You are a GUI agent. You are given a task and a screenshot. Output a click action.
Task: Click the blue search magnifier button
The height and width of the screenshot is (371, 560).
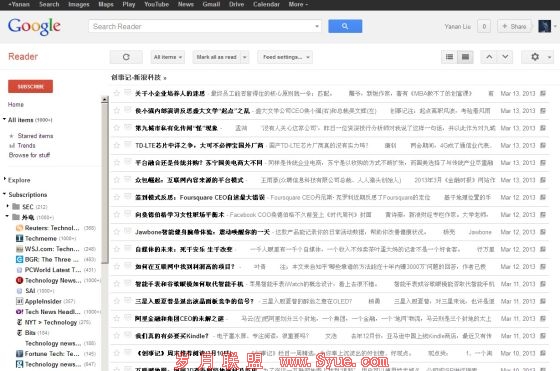pos(345,26)
